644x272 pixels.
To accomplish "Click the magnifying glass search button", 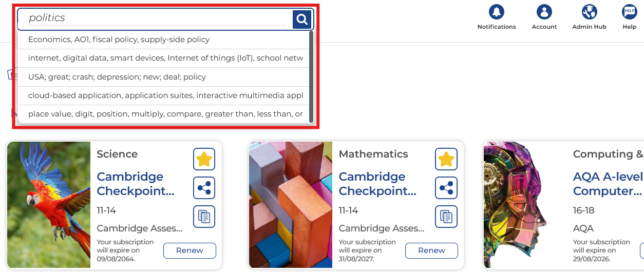I will click(x=302, y=20).
